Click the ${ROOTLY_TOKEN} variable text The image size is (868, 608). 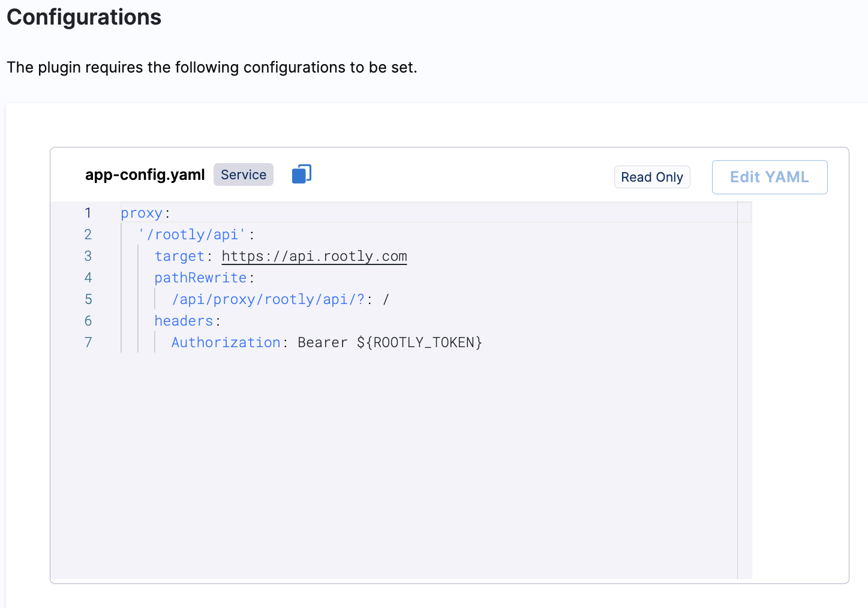(419, 343)
